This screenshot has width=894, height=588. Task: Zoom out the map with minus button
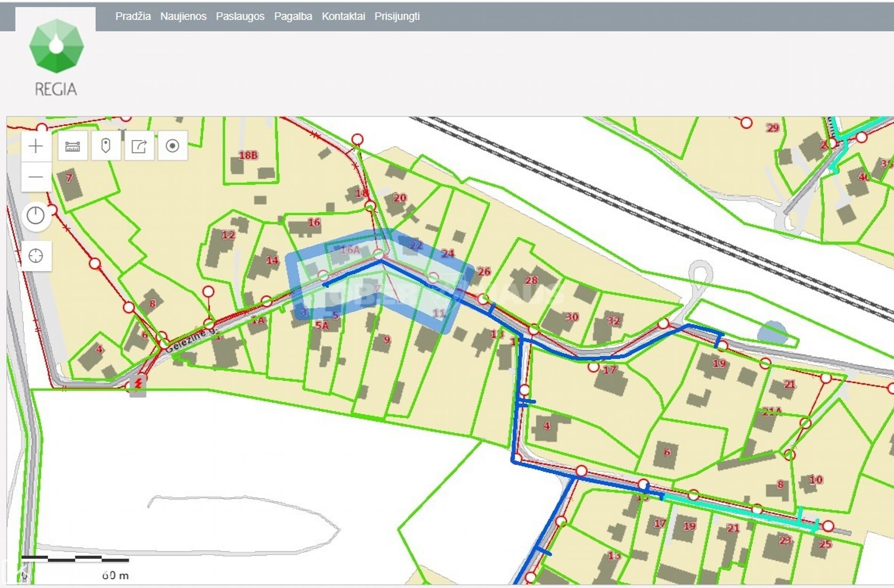(36, 177)
